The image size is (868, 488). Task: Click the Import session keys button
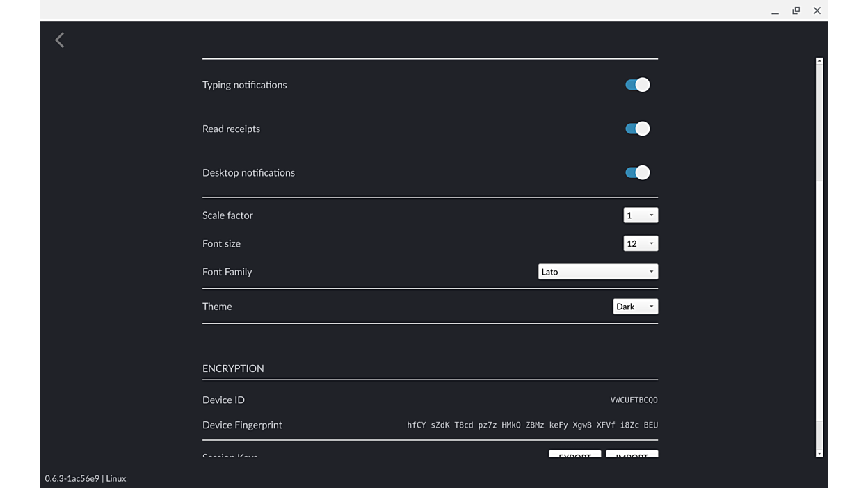tap(632, 455)
